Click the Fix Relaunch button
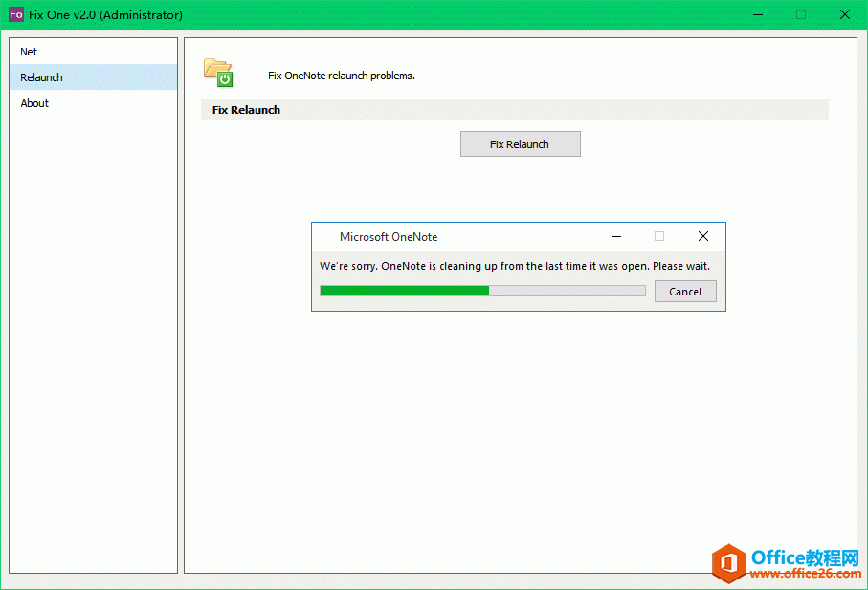This screenshot has height=590, width=868. 520,144
